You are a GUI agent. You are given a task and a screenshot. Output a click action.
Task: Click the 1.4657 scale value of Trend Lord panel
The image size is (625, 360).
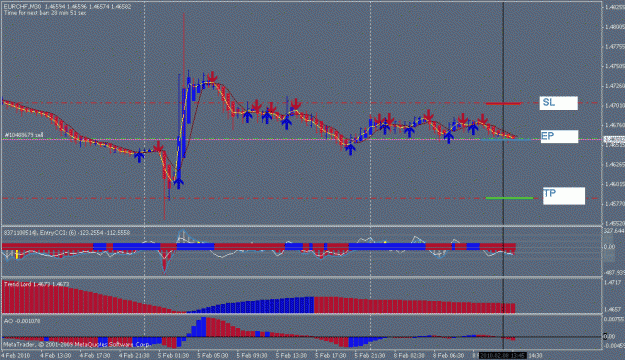[x=613, y=309]
